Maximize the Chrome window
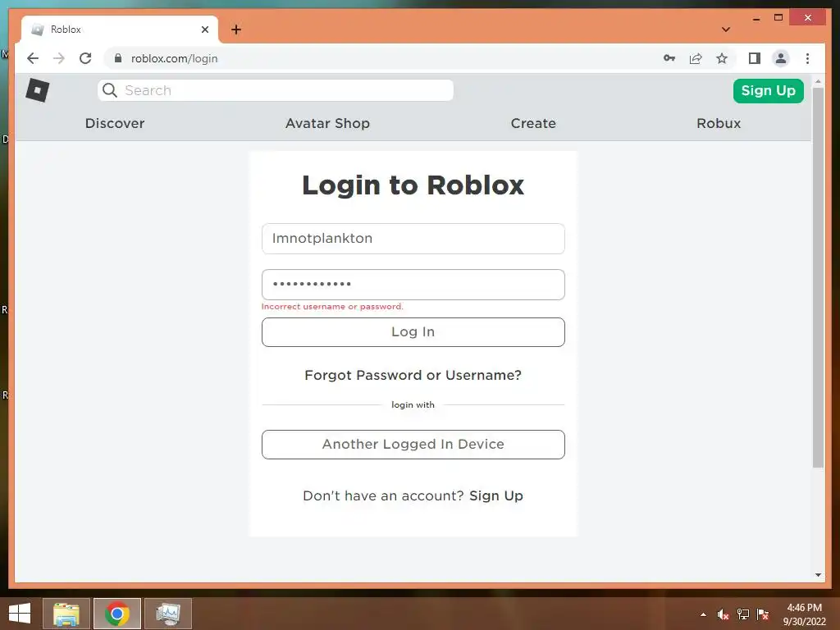This screenshot has height=630, width=840. [778, 18]
